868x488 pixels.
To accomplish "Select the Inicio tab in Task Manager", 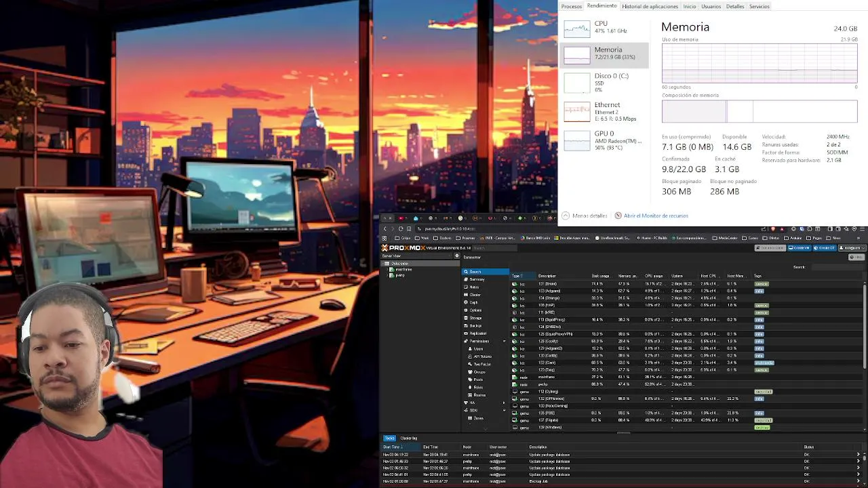I will [690, 6].
